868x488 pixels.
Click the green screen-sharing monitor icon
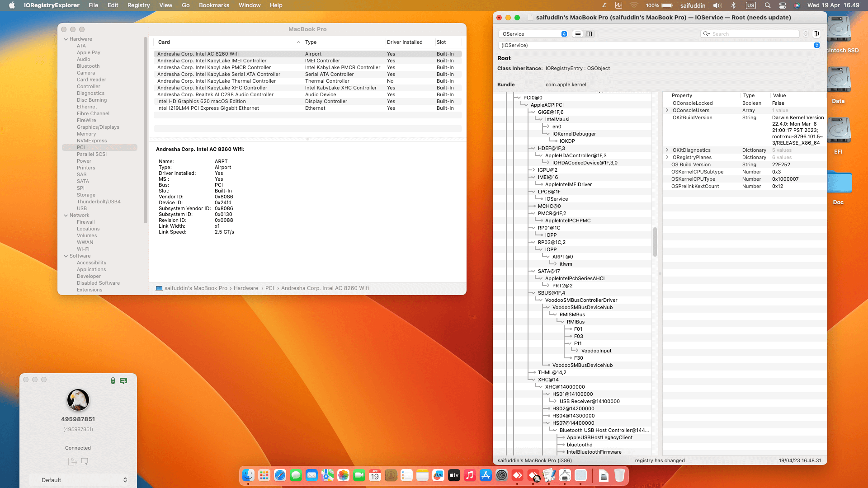click(123, 381)
